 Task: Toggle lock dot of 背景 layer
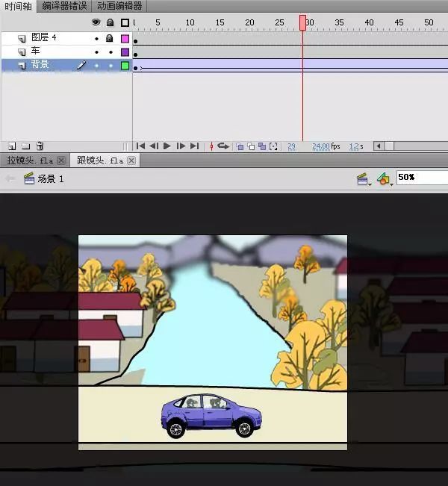tap(111, 66)
